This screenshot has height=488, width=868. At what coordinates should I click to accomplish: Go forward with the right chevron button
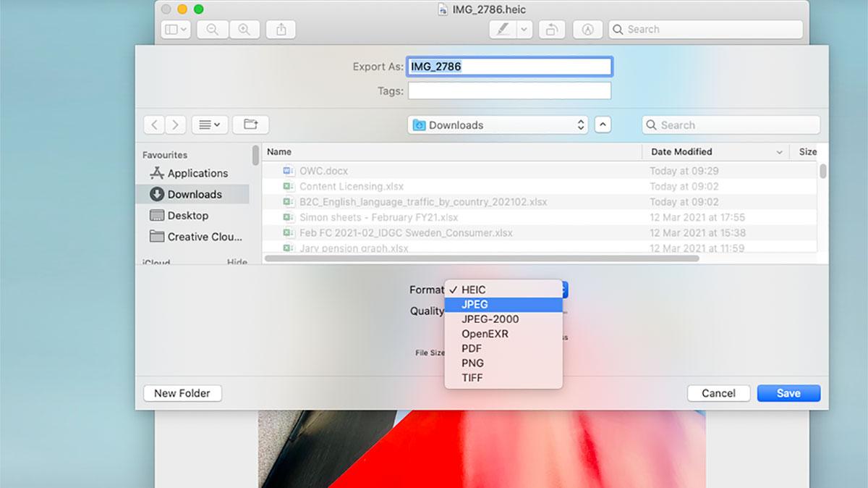click(x=176, y=125)
